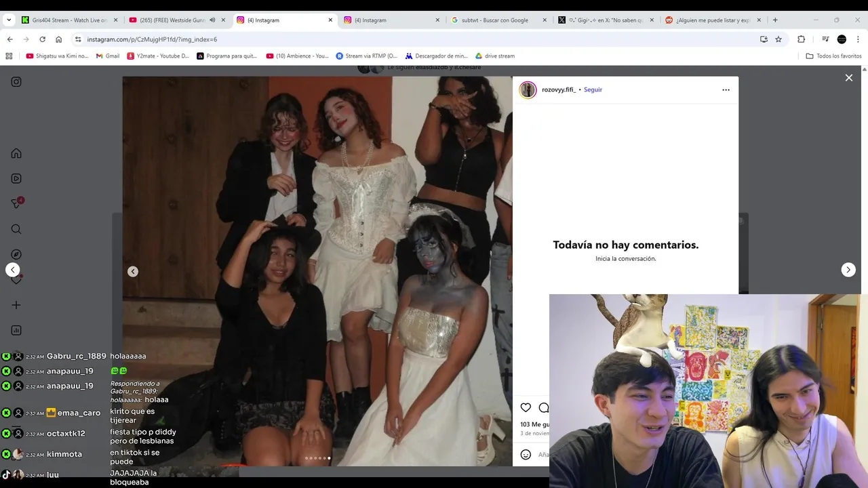The image size is (868, 488).
Task: Open Reels from Instagram sidebar
Action: tap(16, 178)
